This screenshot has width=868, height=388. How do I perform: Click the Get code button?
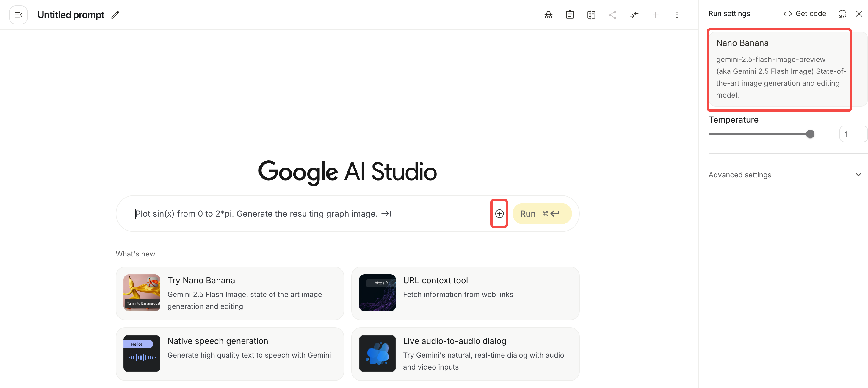[805, 14]
